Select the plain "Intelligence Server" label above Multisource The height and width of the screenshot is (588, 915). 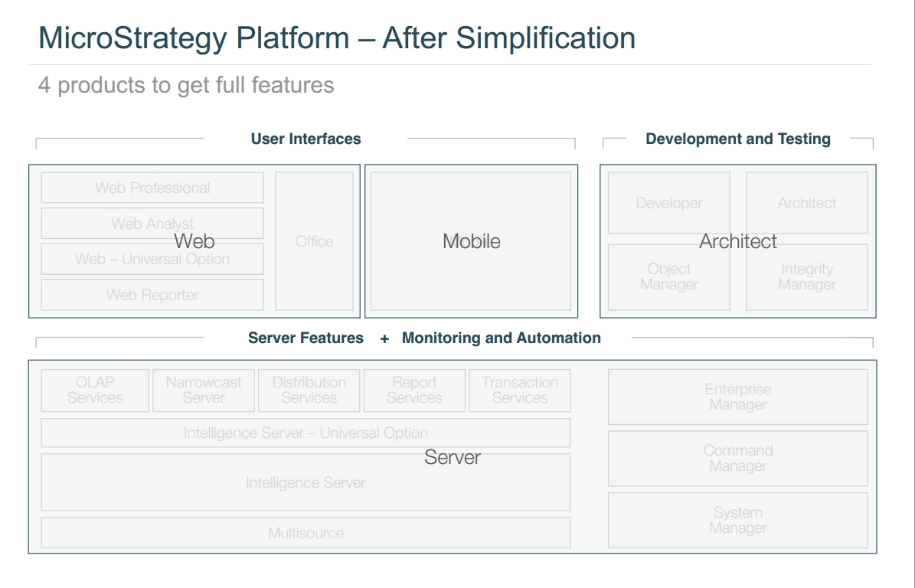306,482
